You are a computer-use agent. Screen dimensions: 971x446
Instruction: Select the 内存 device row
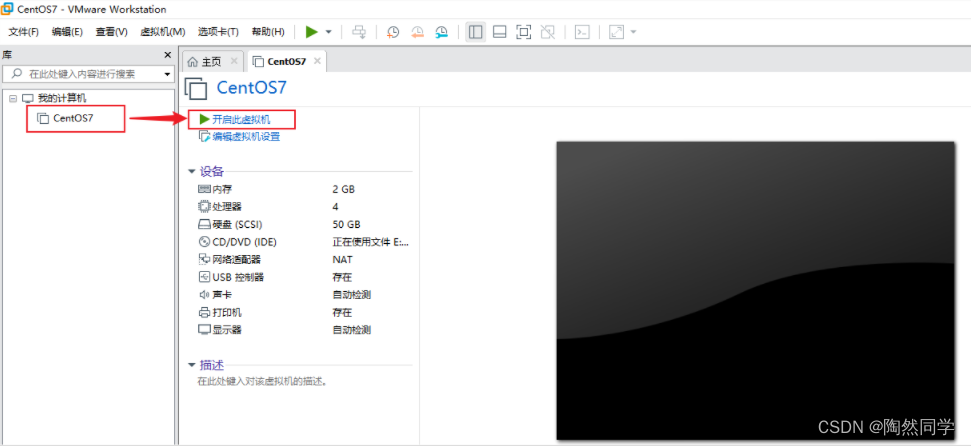[305, 189]
